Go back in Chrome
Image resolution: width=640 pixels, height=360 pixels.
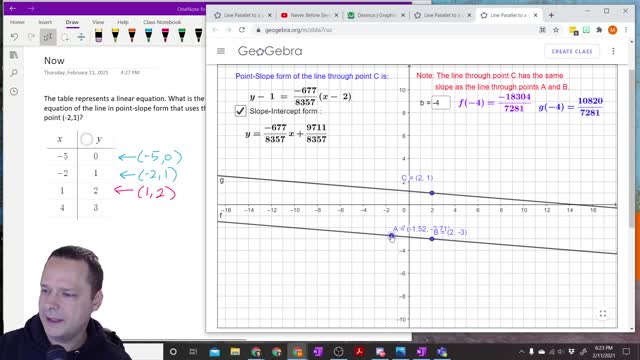pyautogui.click(x=216, y=30)
